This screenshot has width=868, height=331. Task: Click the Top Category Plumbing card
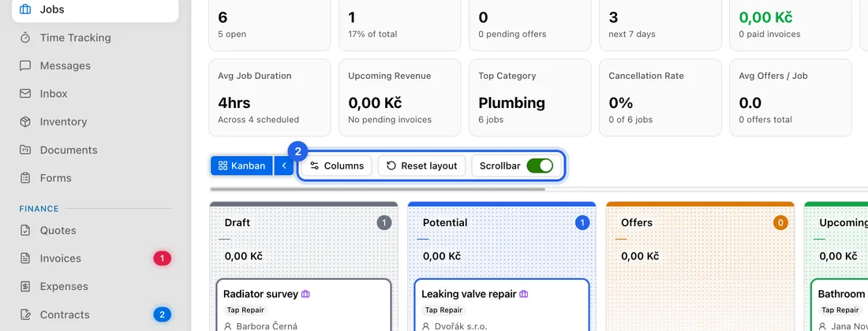[x=529, y=98]
